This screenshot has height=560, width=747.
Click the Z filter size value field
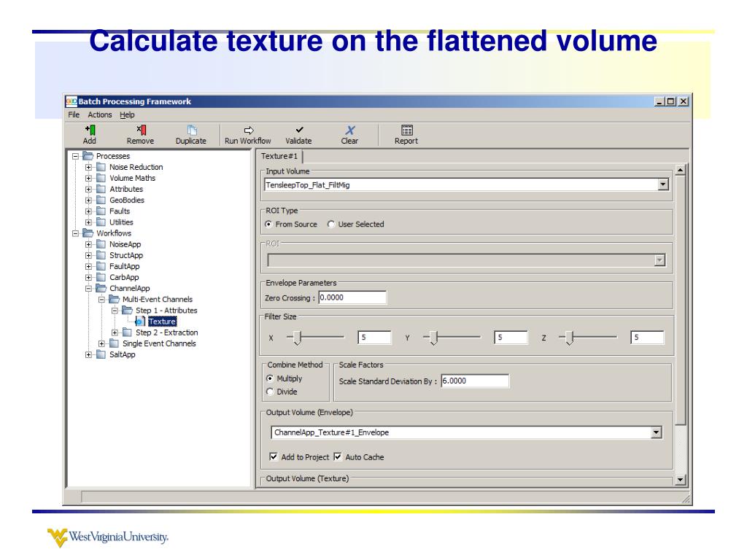[647, 337]
